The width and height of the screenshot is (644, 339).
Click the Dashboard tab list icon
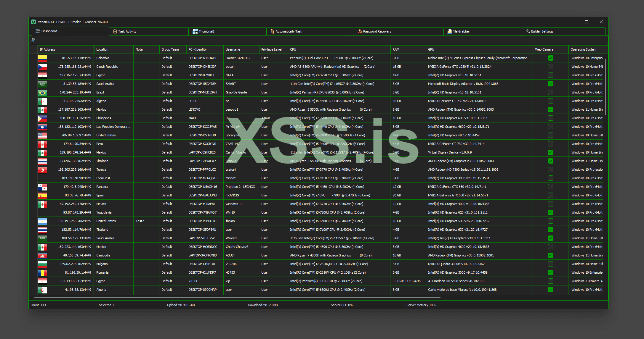(x=38, y=31)
